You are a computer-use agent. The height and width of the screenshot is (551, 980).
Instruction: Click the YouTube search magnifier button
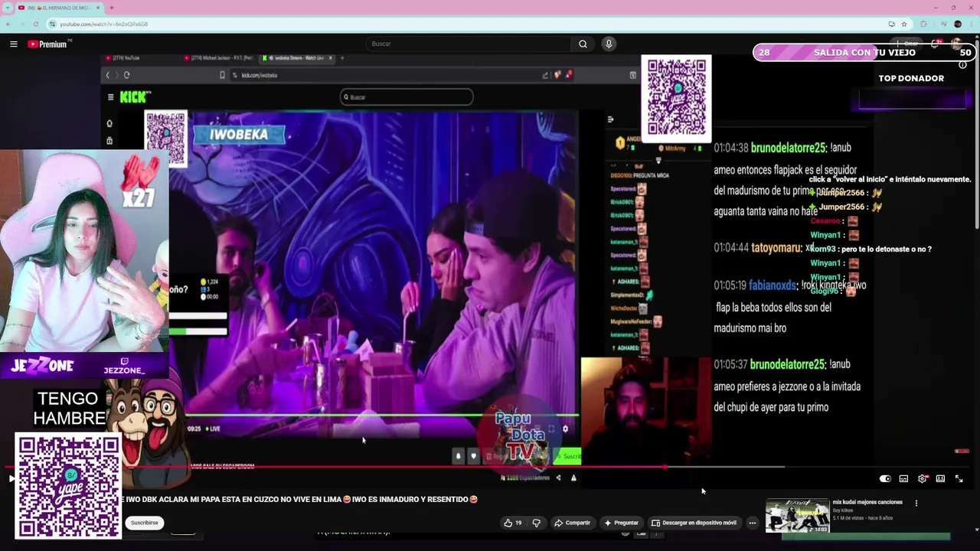point(583,44)
